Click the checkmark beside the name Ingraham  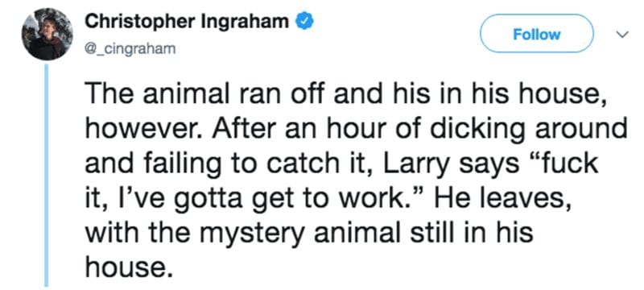coord(305,22)
